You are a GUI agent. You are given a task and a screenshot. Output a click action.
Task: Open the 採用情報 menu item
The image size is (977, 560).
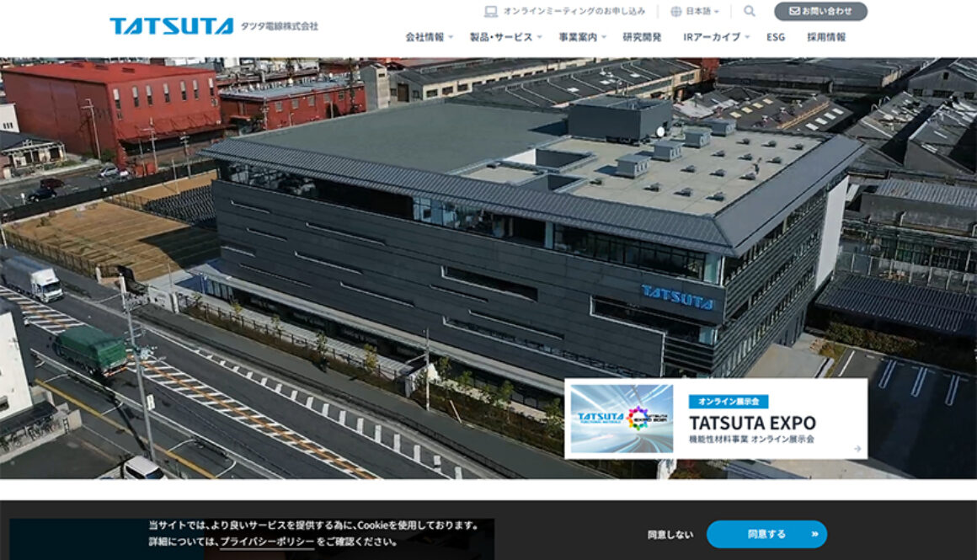(x=826, y=37)
